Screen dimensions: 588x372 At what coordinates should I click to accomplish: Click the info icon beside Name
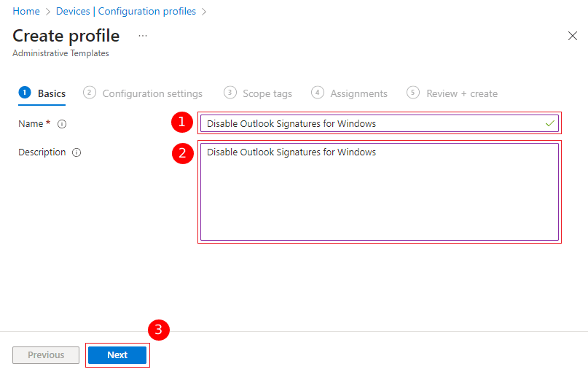click(x=62, y=124)
